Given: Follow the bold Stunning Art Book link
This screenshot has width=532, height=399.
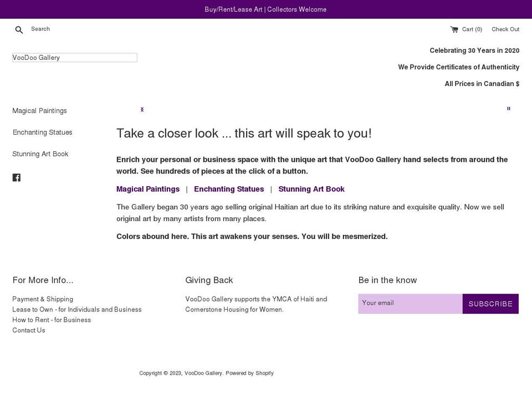Looking at the screenshot, I should 311,189.
